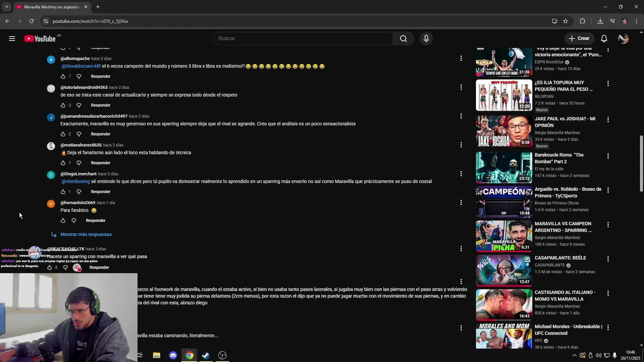Open Chrome downloads
The width and height of the screenshot is (644, 362).
coord(600,21)
